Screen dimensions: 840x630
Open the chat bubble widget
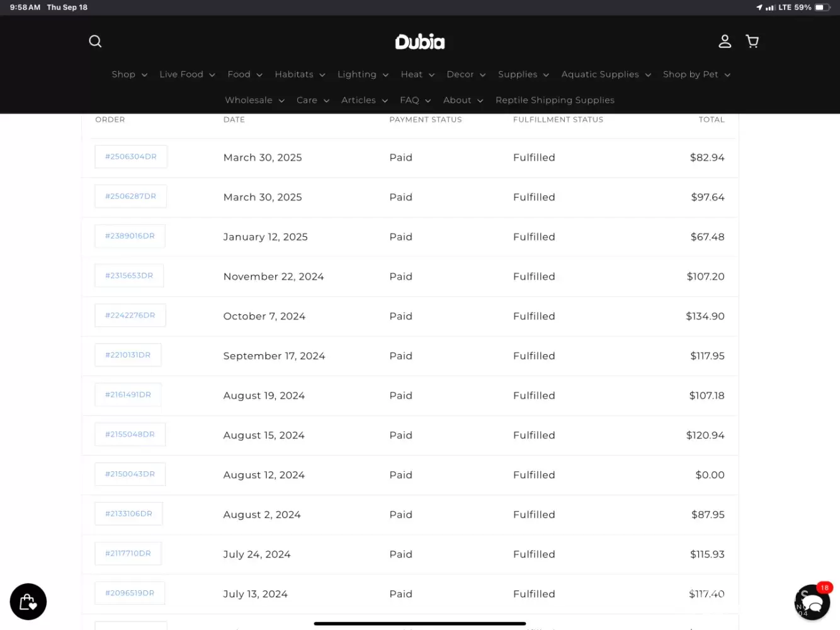[x=812, y=602]
